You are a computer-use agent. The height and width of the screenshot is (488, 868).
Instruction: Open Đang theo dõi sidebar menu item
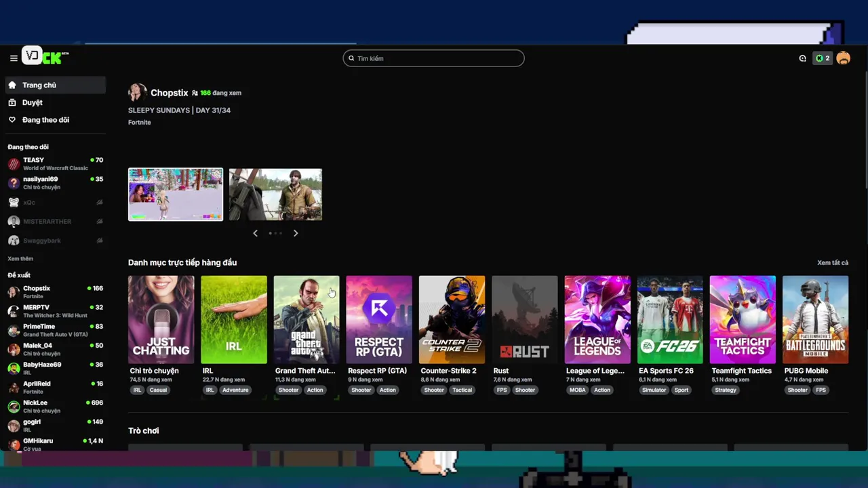(x=55, y=120)
